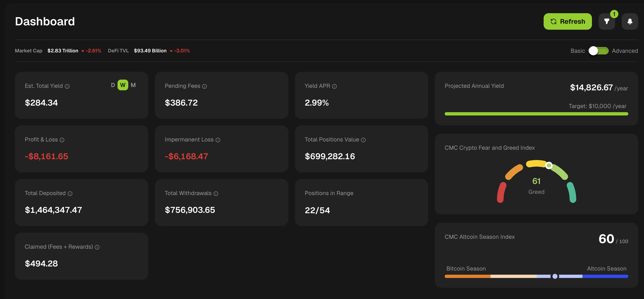This screenshot has height=299, width=644.
Task: Click the Market Cap label
Action: [29, 51]
